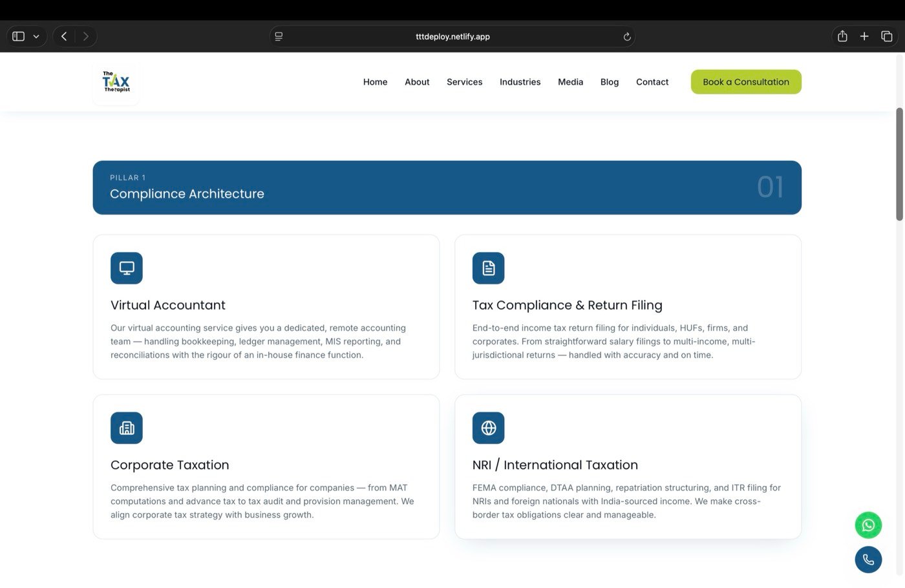Open the browser share icon

[842, 36]
